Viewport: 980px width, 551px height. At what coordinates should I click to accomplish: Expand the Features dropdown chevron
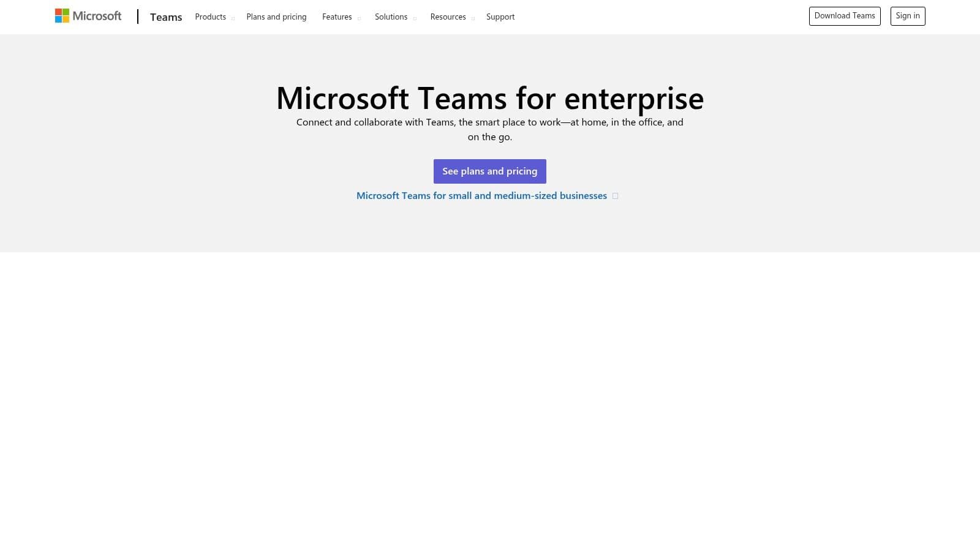click(359, 18)
